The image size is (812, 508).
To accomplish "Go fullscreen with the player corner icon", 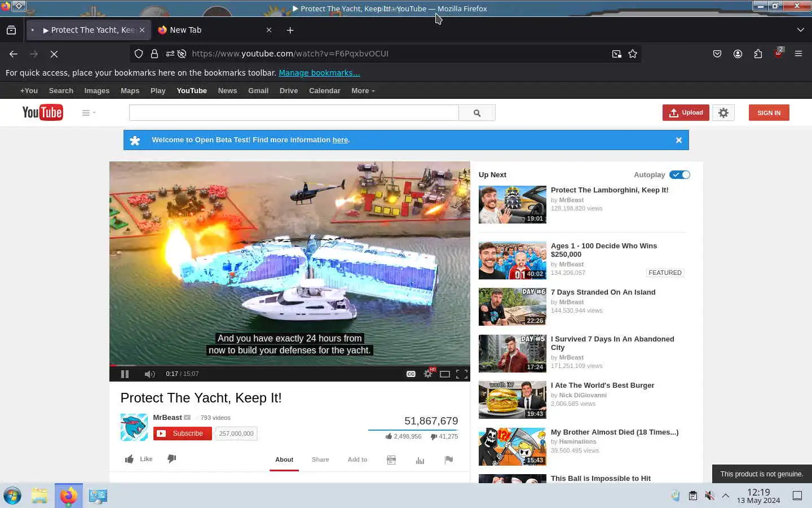I will [x=461, y=374].
